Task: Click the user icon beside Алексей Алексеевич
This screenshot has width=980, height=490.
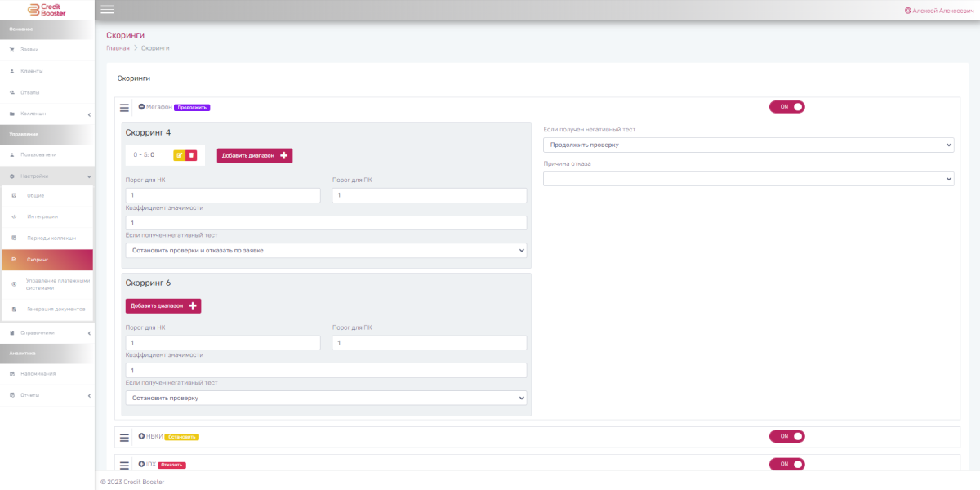Action: (908, 11)
